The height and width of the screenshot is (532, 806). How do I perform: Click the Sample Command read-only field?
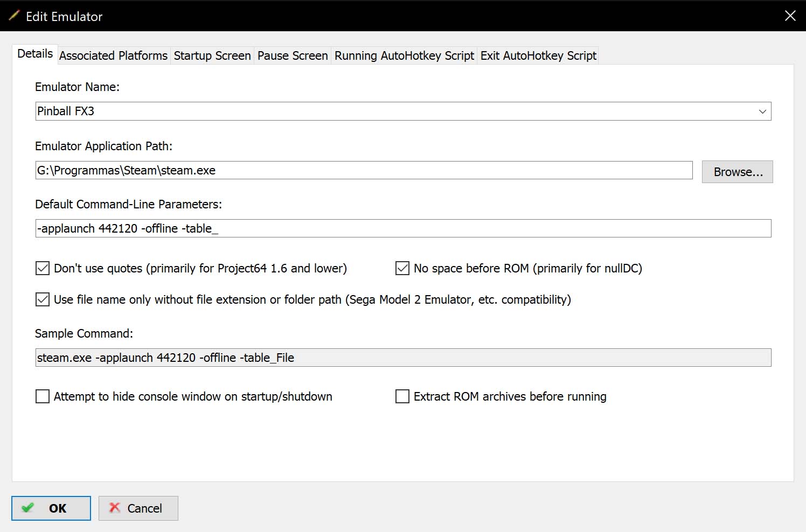coord(403,358)
